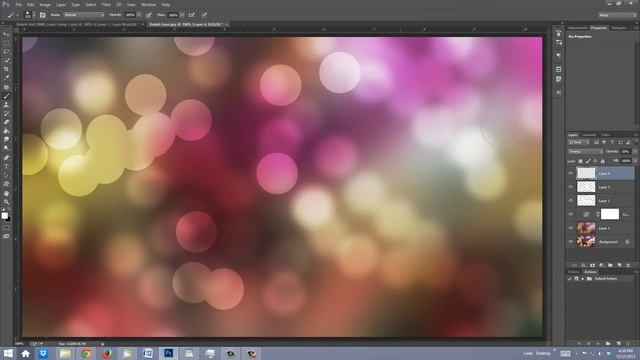The width and height of the screenshot is (640, 360).
Task: Click the delete layer trash icon
Action: [x=628, y=265]
